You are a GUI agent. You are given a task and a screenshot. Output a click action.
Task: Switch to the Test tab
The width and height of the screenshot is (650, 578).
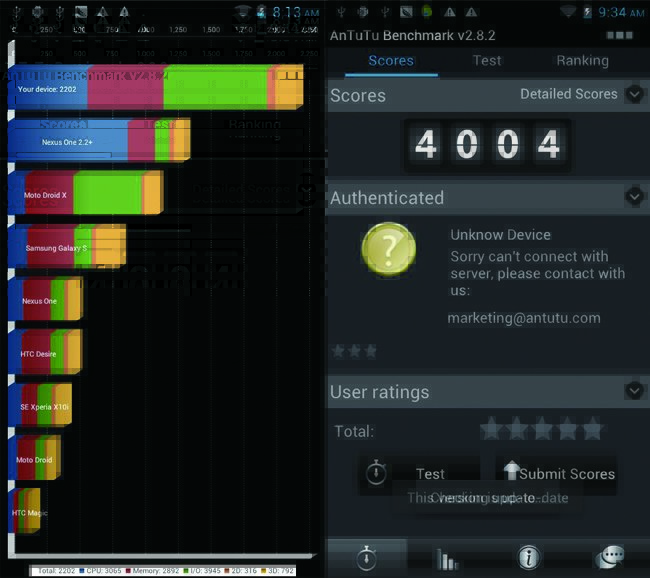coord(487,60)
